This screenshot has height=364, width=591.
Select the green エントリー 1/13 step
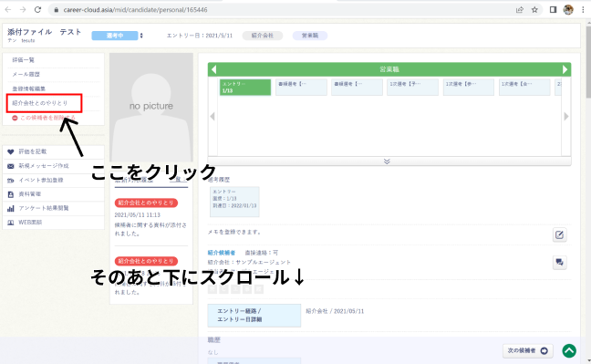pyautogui.click(x=245, y=88)
